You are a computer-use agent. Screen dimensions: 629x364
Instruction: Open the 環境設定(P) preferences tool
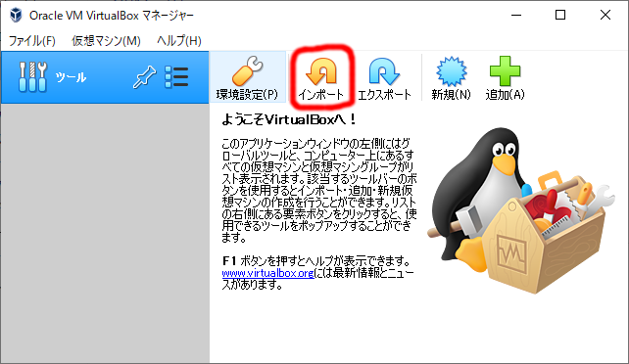(x=247, y=77)
